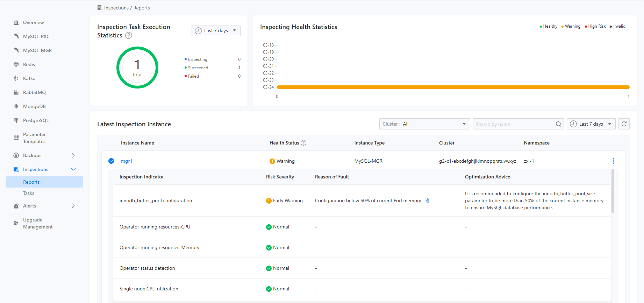Open the three-dot actions menu for mgr1
Screen dimensions: 644x303
(x=613, y=161)
